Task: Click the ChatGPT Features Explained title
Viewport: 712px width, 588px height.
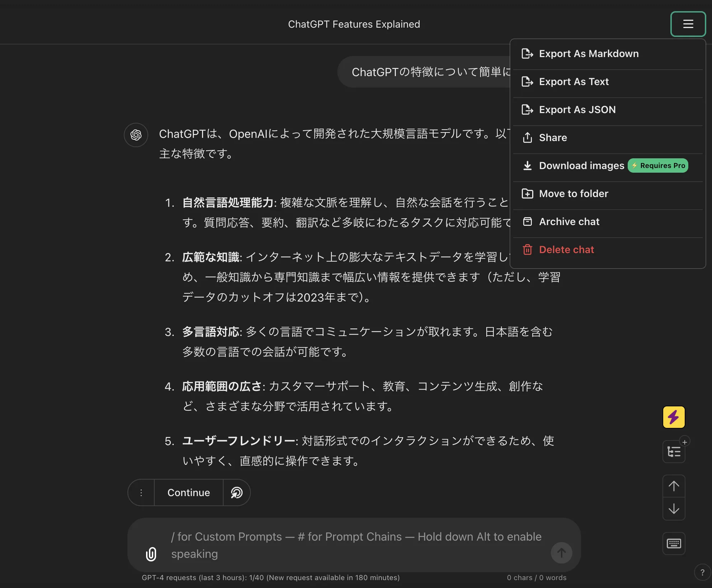Action: coord(354,24)
